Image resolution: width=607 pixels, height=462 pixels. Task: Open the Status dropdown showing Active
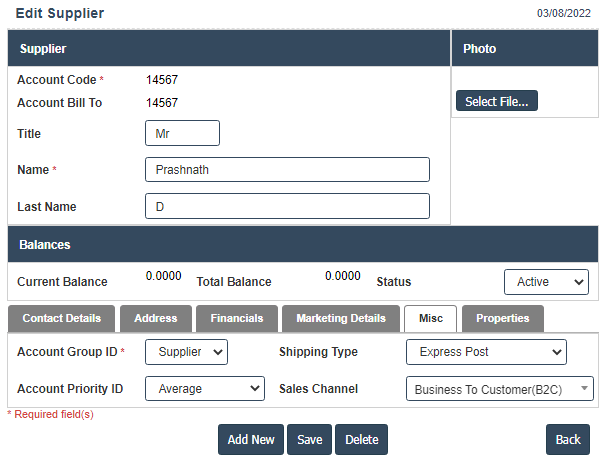click(546, 282)
